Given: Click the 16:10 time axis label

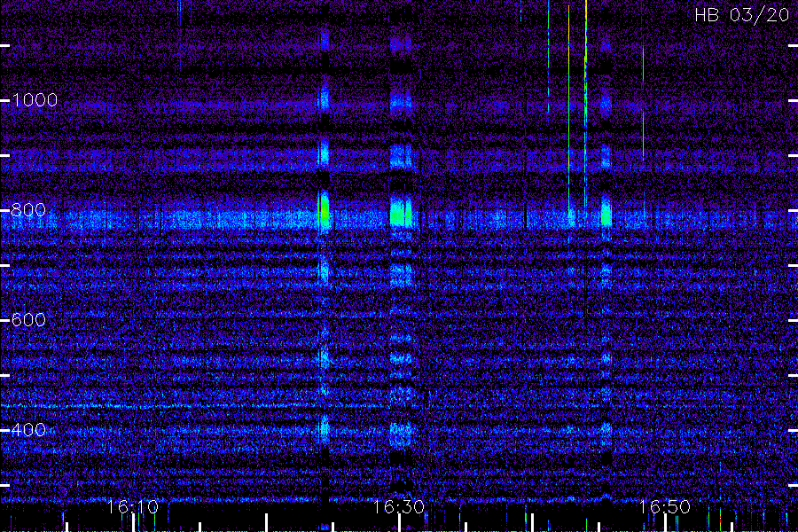Looking at the screenshot, I should [x=133, y=506].
